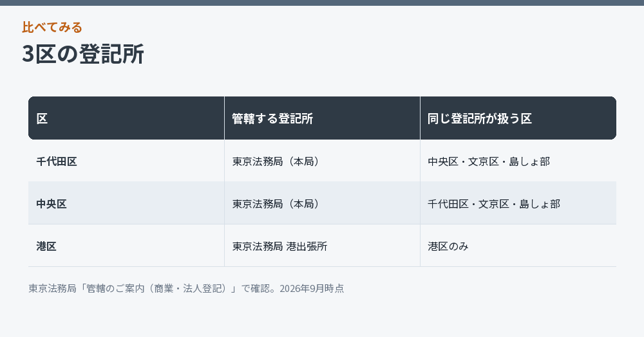644x337 pixels.
Task: Click the 2026年9月時点 date text
Action: (x=312, y=289)
